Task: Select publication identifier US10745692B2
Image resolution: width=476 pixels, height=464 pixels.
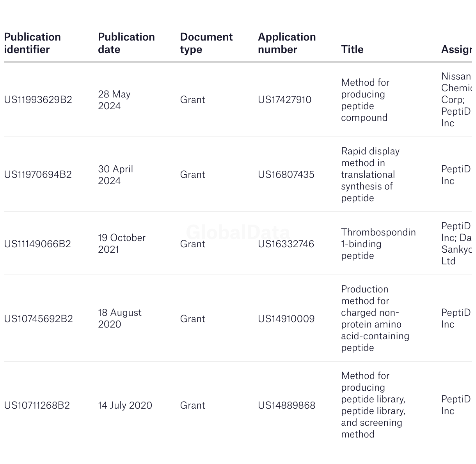Action: 38,319
